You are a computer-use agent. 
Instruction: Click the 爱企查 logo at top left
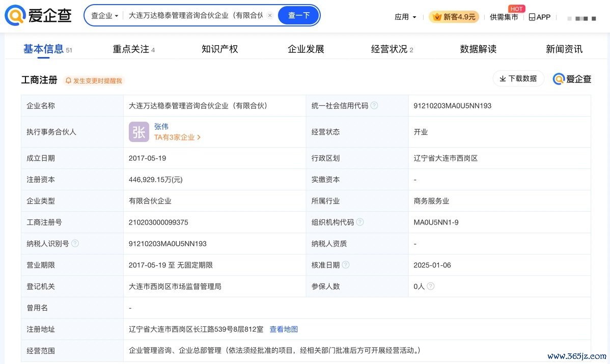[38, 15]
